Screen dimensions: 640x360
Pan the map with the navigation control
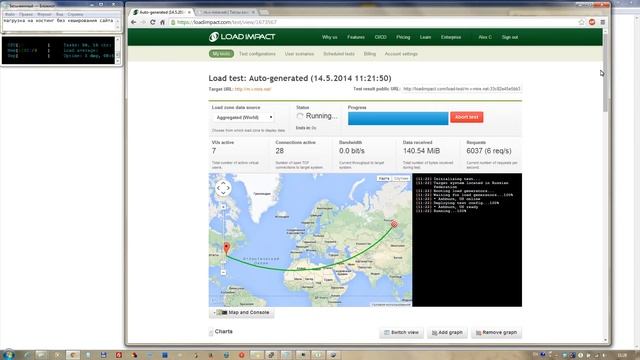[223, 188]
